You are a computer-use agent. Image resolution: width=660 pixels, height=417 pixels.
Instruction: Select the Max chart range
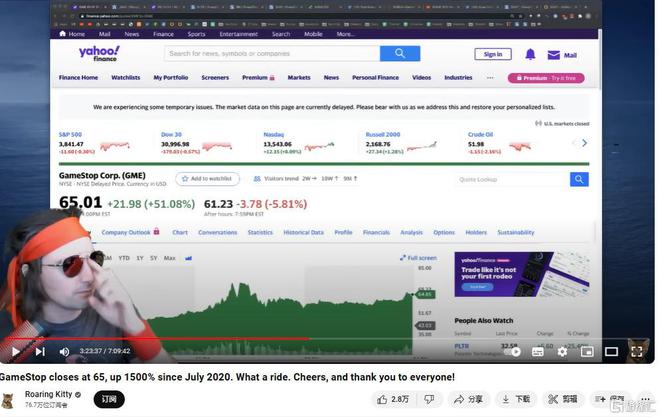click(169, 258)
